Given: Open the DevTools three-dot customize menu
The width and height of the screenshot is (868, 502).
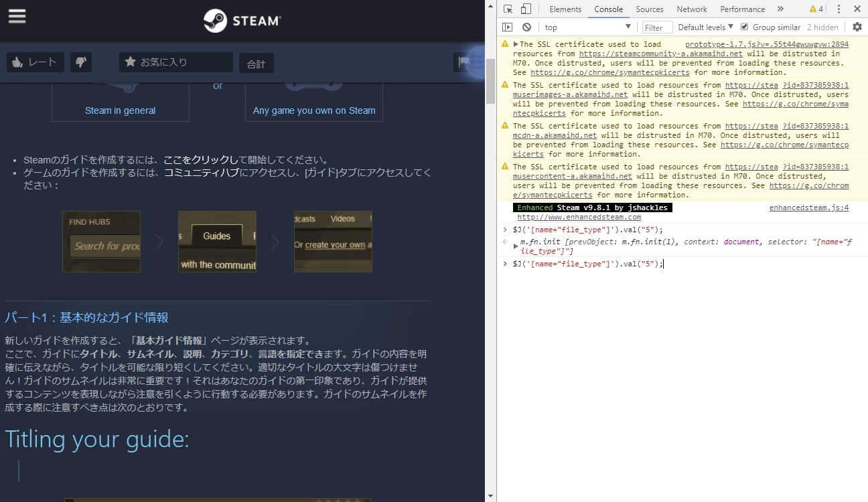Looking at the screenshot, I should click(x=839, y=9).
